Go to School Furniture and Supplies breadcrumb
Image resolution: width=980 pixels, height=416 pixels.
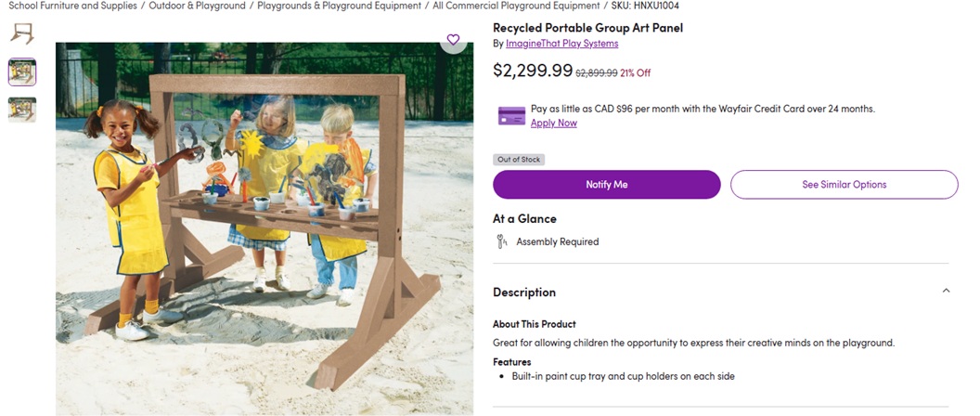71,6
